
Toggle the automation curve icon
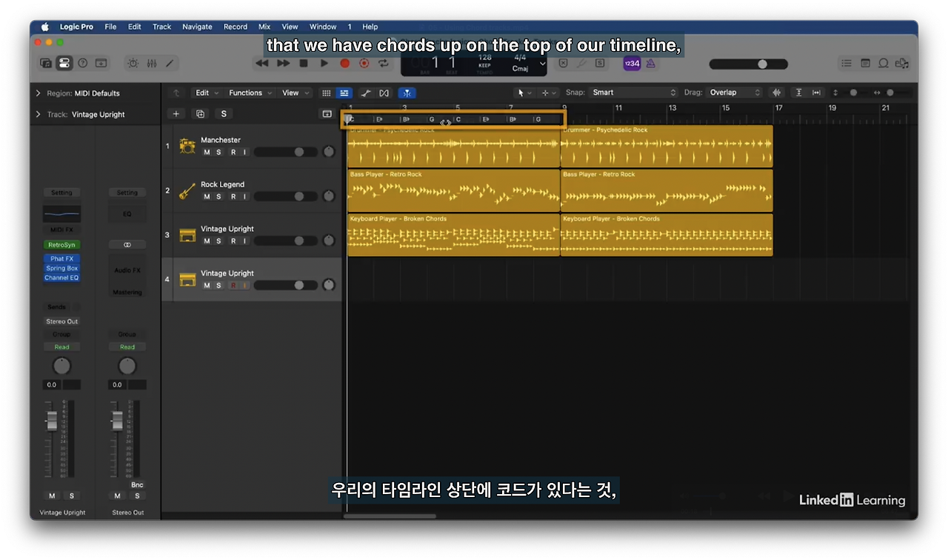[x=366, y=93]
